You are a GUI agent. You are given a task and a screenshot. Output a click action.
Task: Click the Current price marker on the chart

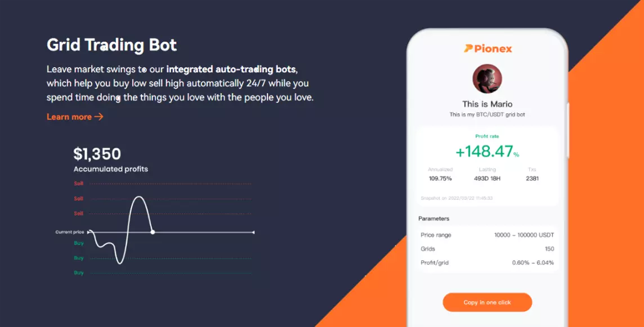point(69,231)
